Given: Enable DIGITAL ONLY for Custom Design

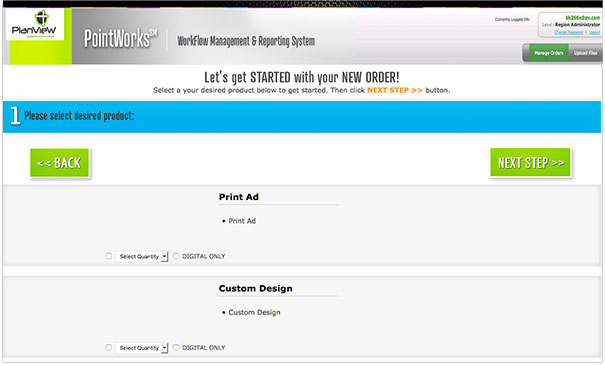Looking at the screenshot, I should coord(176,347).
